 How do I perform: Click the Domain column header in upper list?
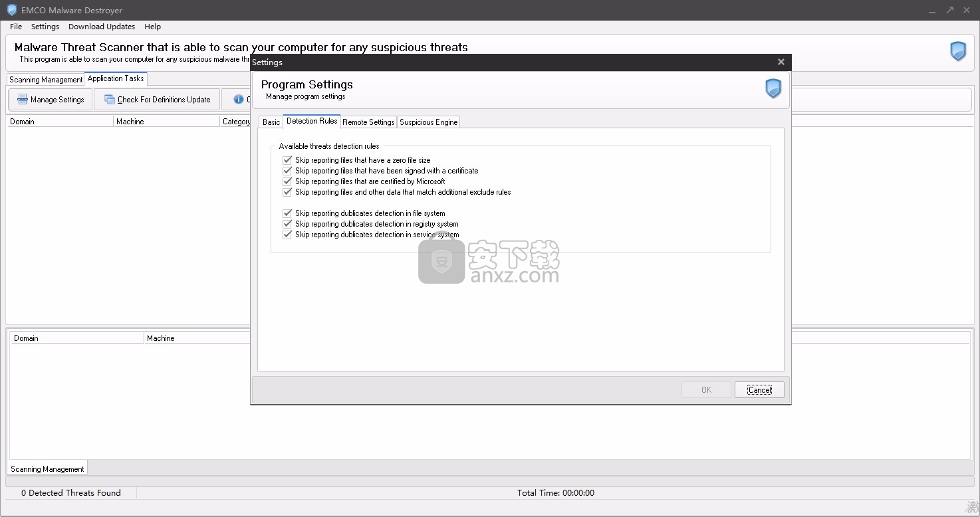tap(60, 122)
